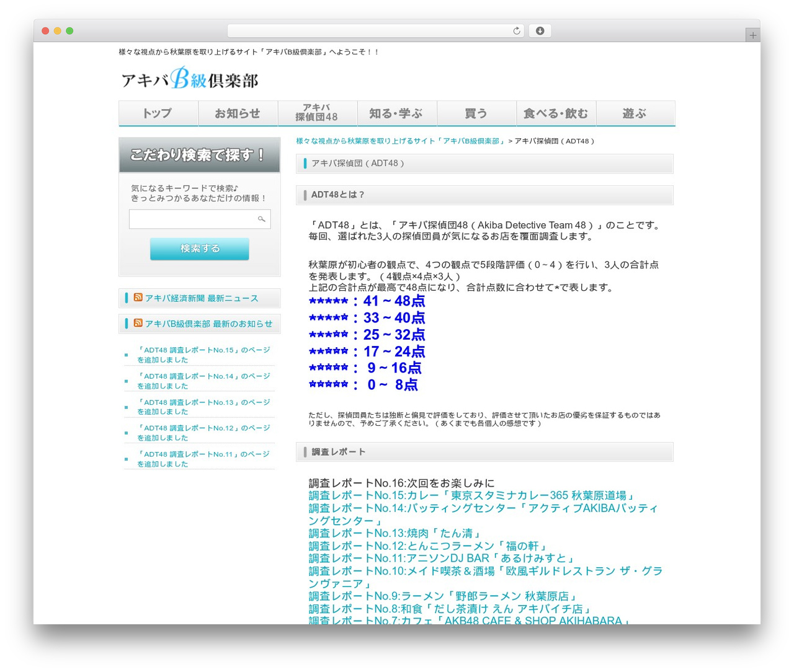Open report No.9 野郎ラーメン 秋葉原店 link
This screenshot has width=794, height=672.
coord(444,596)
